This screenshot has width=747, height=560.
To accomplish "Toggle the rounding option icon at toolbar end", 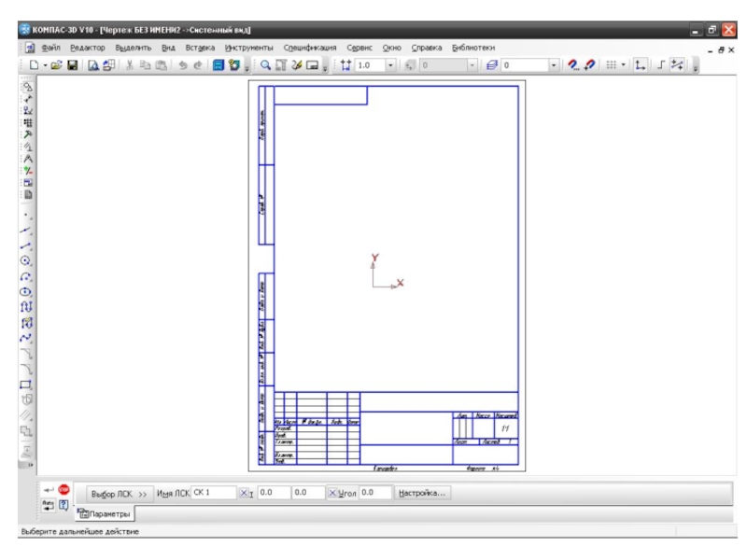I will (x=677, y=64).
